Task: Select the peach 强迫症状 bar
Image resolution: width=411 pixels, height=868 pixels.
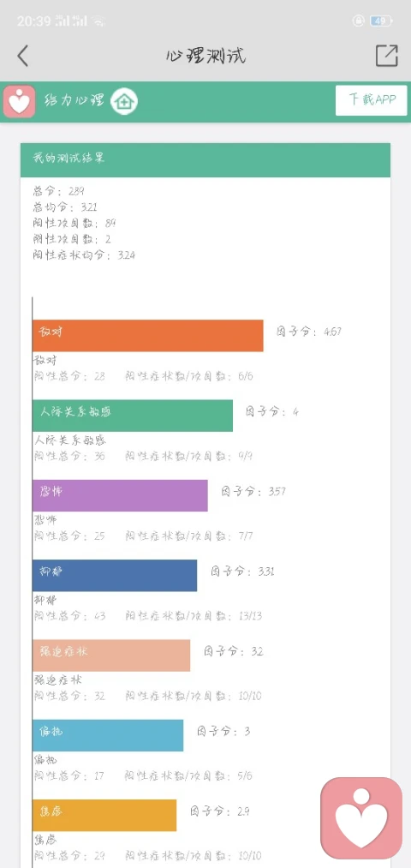Action: [x=111, y=655]
